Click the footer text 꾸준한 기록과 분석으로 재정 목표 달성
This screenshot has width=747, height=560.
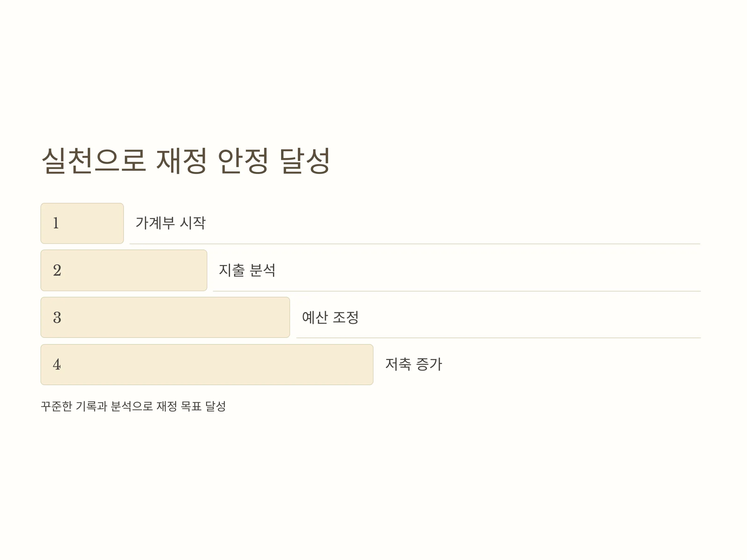134,406
